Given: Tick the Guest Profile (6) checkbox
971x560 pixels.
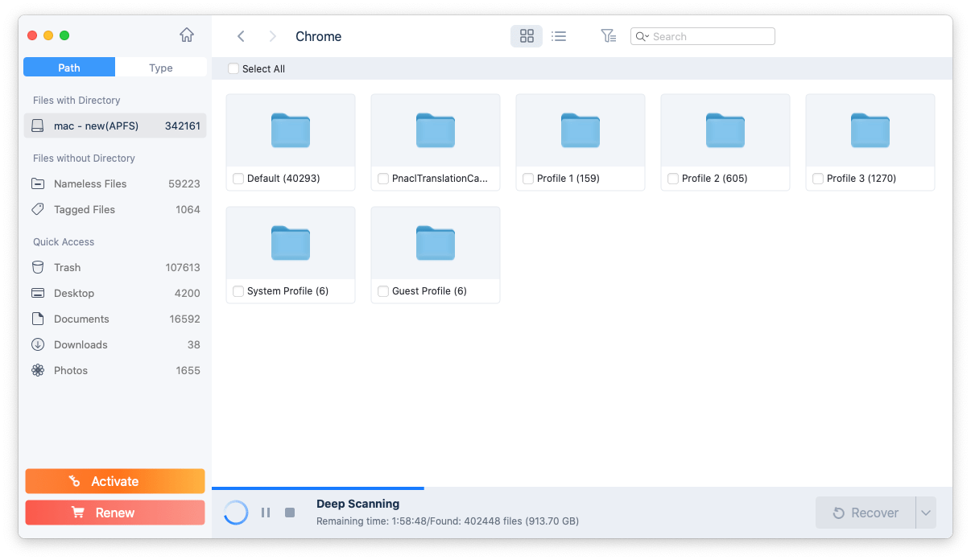Looking at the screenshot, I should (383, 291).
